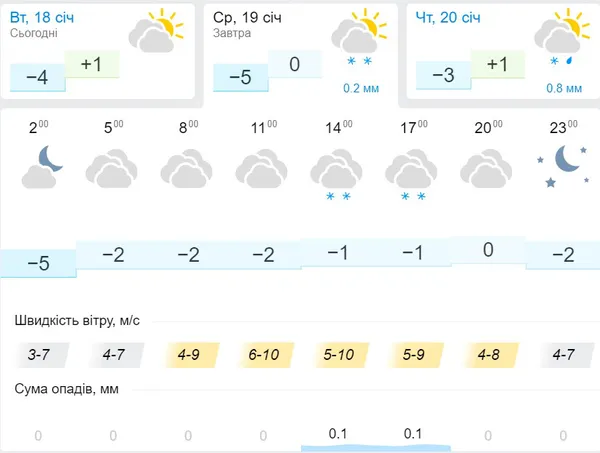Click the −5 temperature block at 2:00
The width and height of the screenshot is (600, 453).
coord(38,263)
